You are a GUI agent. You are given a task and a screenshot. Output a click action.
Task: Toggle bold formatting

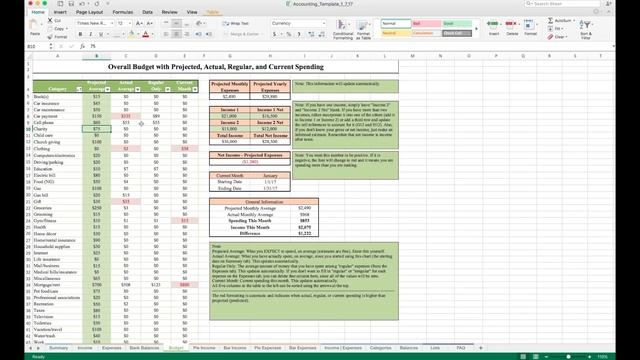coord(80,34)
